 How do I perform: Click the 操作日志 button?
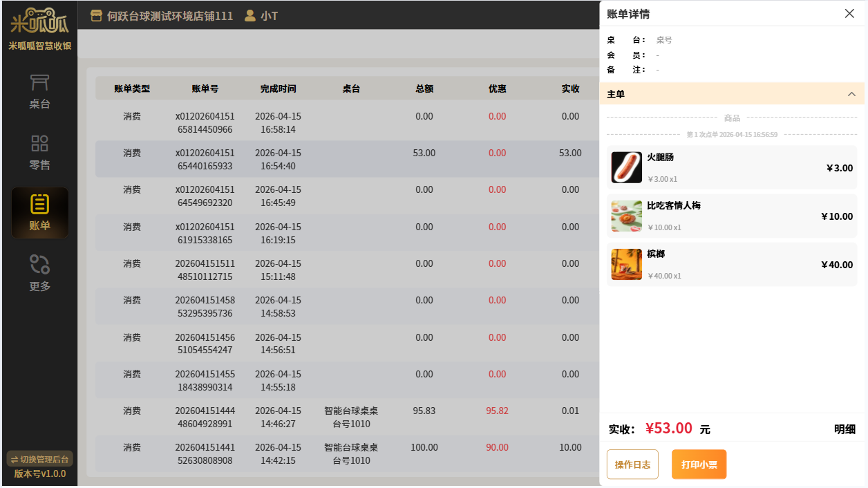(x=632, y=464)
